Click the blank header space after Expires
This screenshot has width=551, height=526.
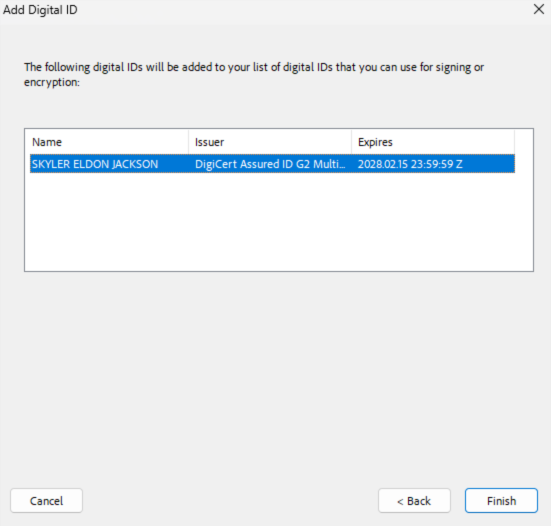[x=524, y=142]
